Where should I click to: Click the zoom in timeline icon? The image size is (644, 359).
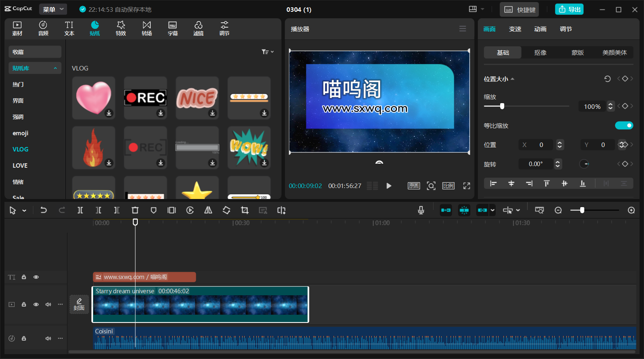pos(631,210)
